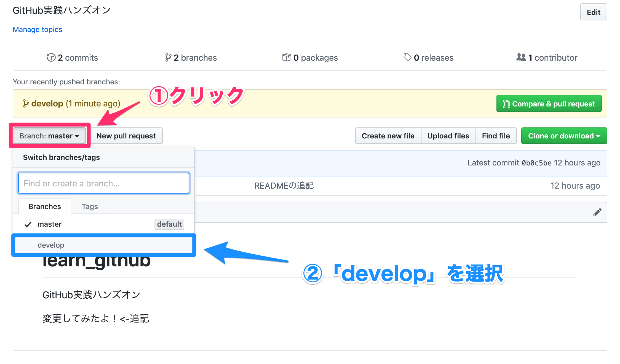620x364 pixels.
Task: Open the Manage topics link
Action: click(38, 30)
